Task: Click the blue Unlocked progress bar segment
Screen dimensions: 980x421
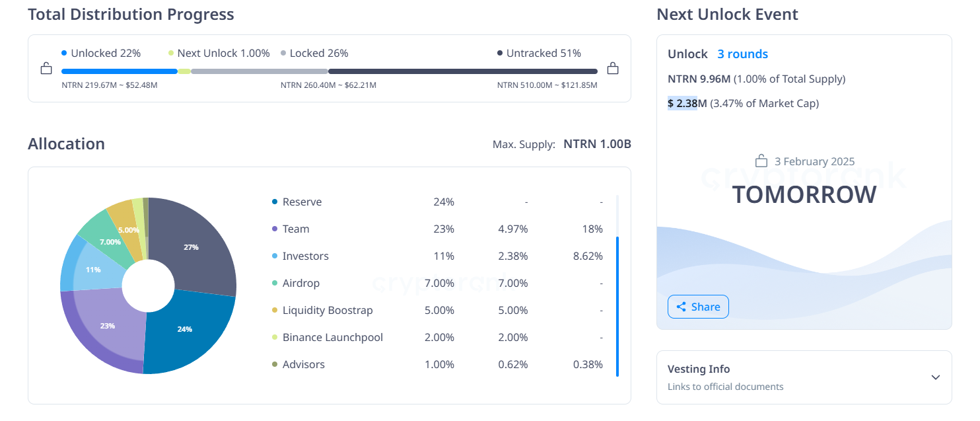Action: click(119, 71)
